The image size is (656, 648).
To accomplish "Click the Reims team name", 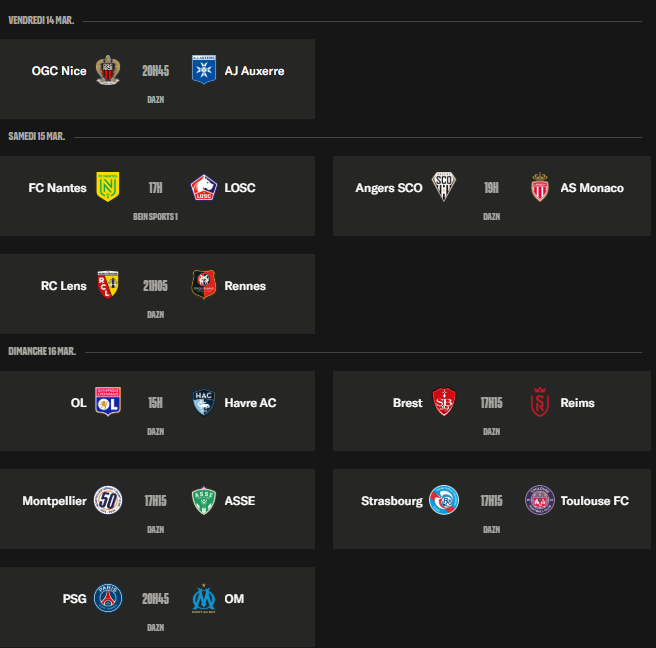I will [x=577, y=402].
